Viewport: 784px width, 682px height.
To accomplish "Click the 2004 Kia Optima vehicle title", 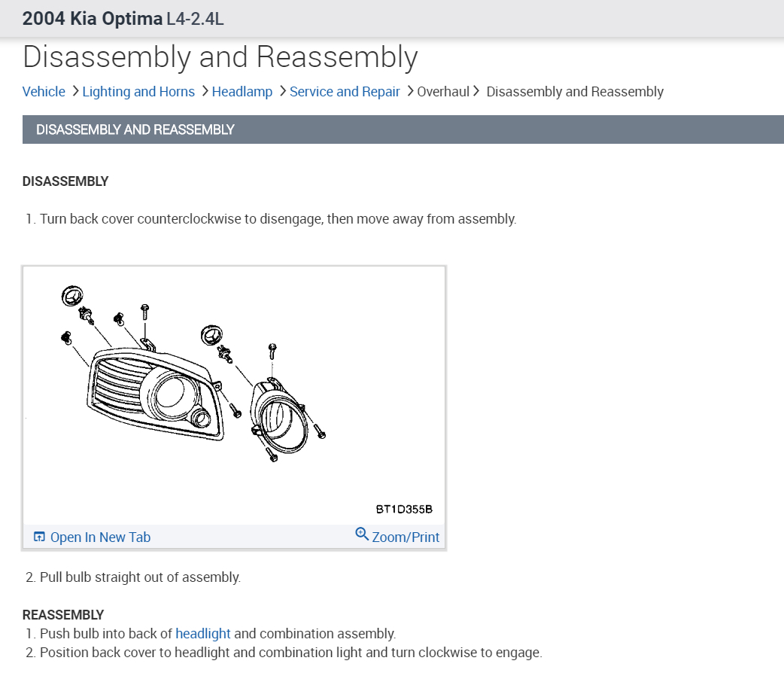I will point(93,19).
